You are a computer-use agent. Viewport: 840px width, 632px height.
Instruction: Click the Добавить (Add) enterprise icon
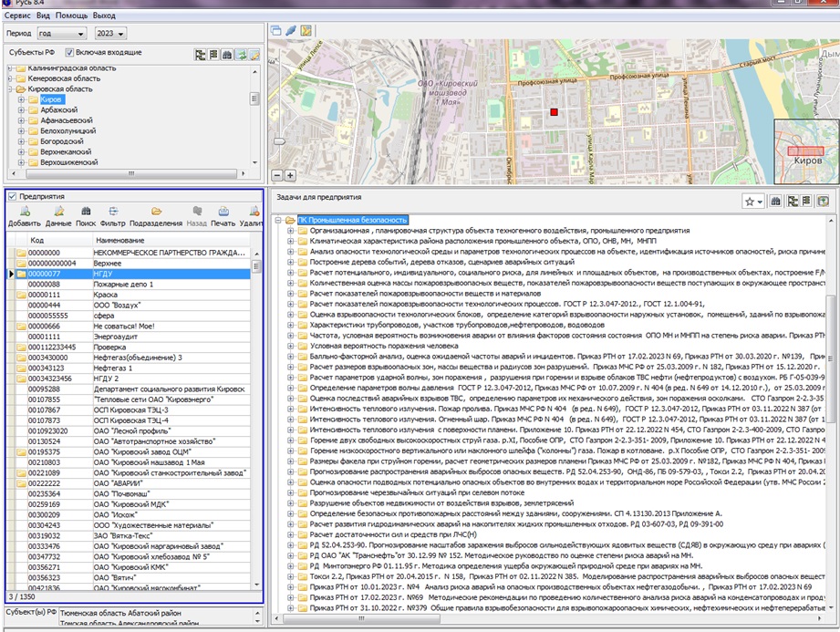pyautogui.click(x=25, y=212)
